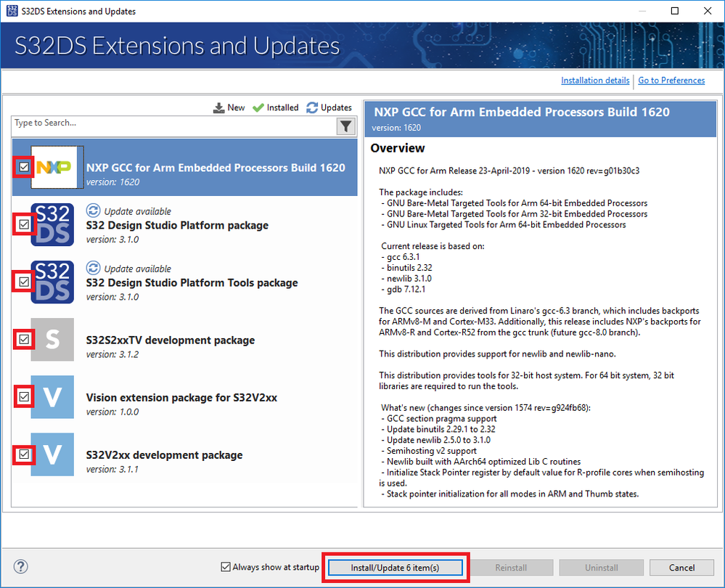Screen dimensions: 725x588
Task: Click Install/Update 6 item(s) button
Action: (x=396, y=568)
